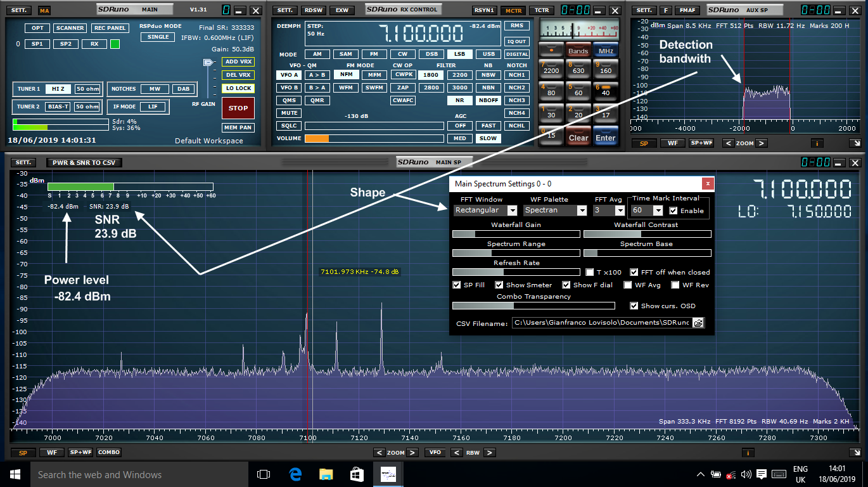Click the MEM PAN button
Screen dimensions: 868x487
pos(238,127)
